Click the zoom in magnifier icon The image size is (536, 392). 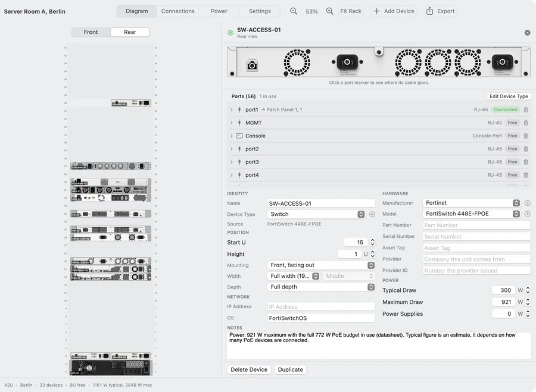tap(329, 11)
